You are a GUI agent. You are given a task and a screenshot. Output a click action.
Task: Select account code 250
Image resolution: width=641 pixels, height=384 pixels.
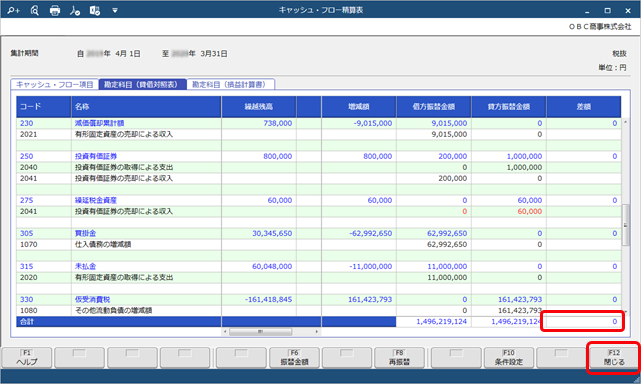27,156
